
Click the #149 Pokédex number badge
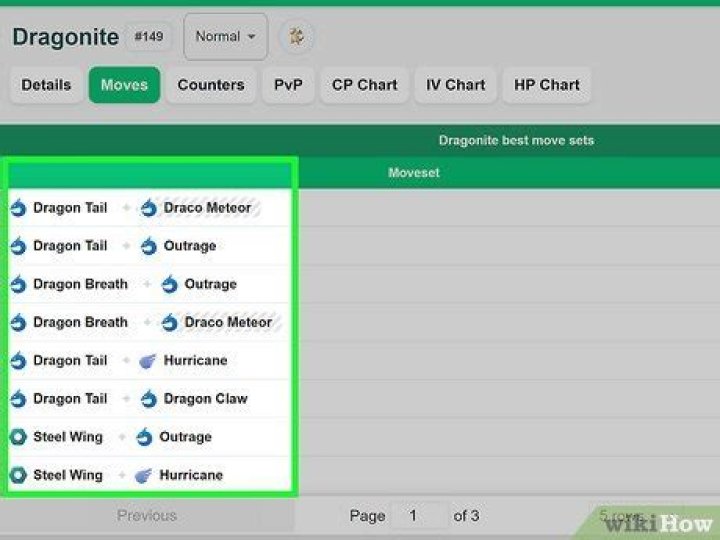(149, 36)
